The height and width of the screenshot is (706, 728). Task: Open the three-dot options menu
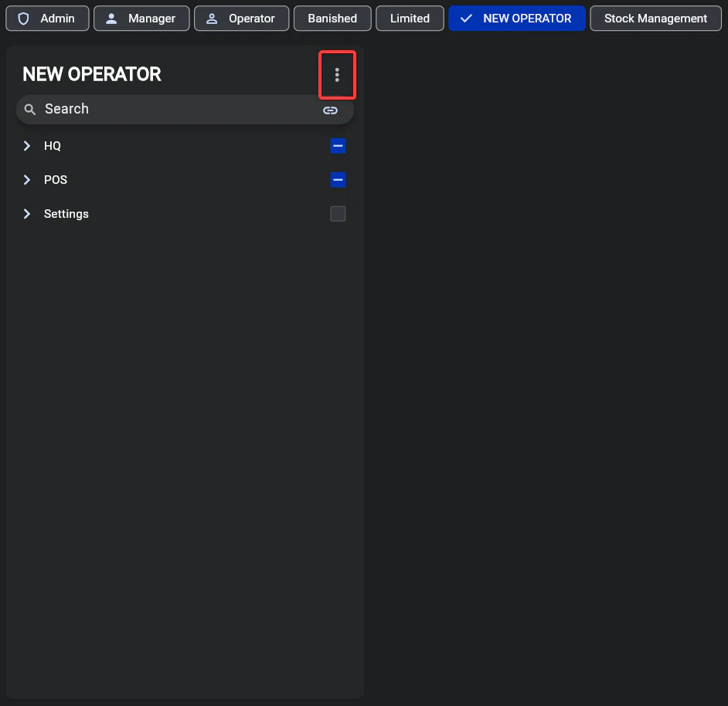point(337,75)
